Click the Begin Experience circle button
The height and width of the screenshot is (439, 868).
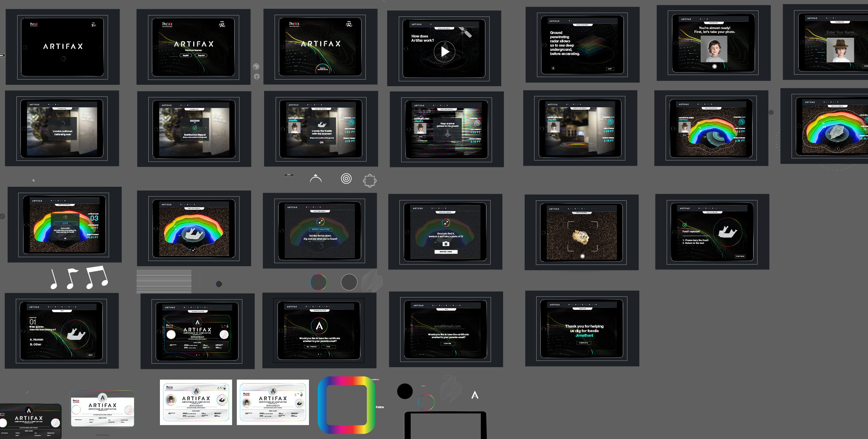coord(323,69)
